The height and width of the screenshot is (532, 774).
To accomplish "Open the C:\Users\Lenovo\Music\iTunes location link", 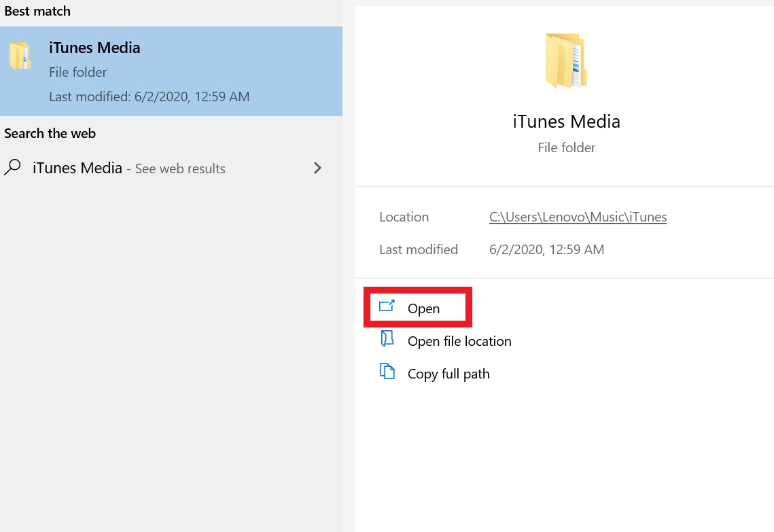I will tap(578, 217).
